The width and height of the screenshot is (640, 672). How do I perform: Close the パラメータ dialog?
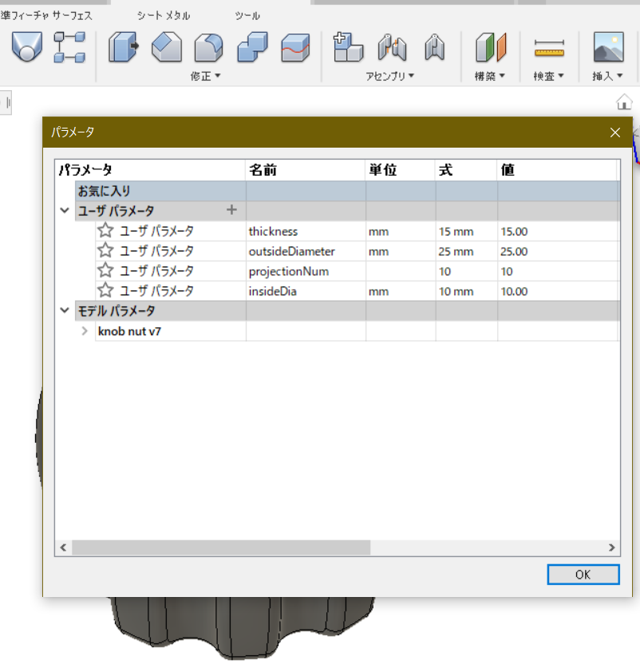coord(615,132)
